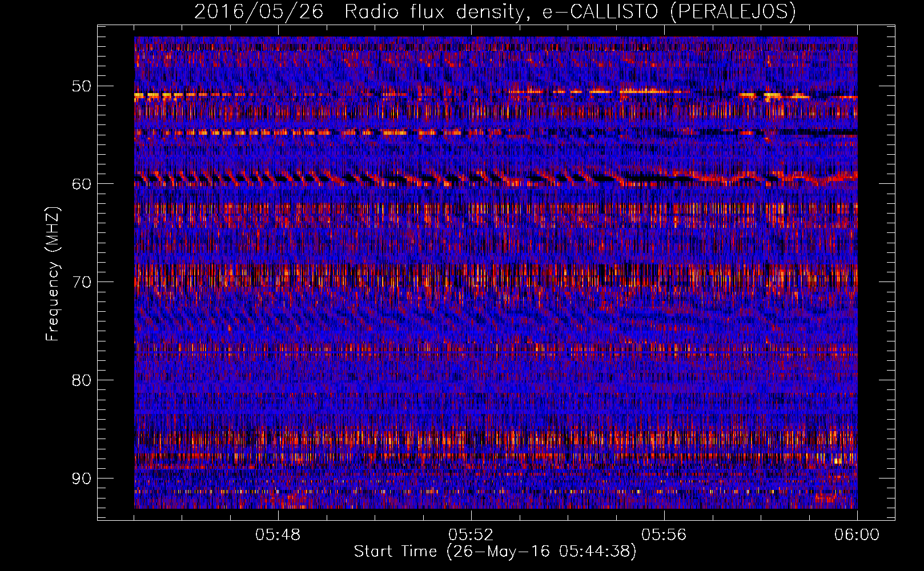Image resolution: width=924 pixels, height=571 pixels.
Task: Select the 60 frequency tick label
Action: (x=81, y=184)
